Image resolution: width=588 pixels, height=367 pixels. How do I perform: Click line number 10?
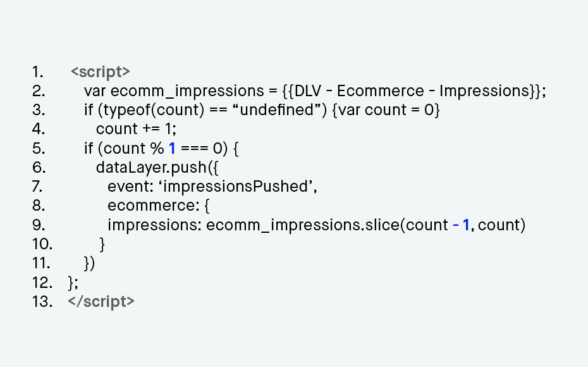point(42,244)
